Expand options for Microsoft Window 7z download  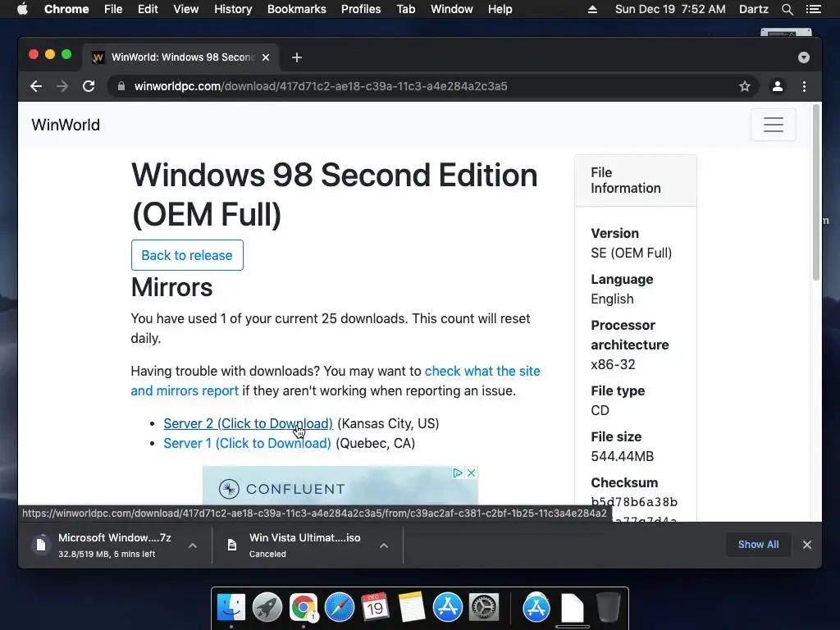coord(193,546)
